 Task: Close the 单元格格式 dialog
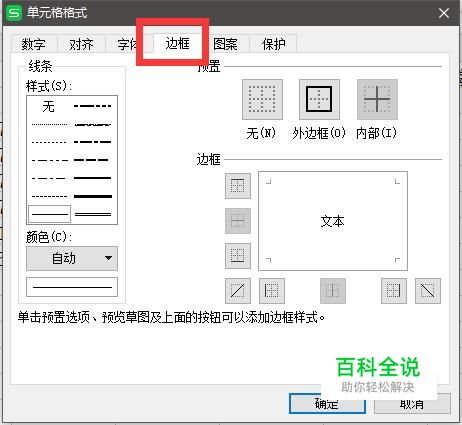[x=444, y=13]
